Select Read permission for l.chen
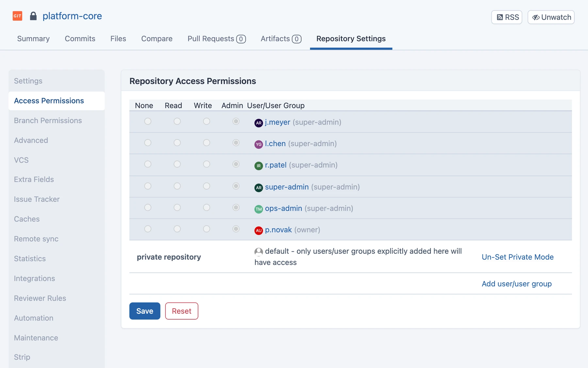Image resolution: width=588 pixels, height=368 pixels. [x=177, y=143]
